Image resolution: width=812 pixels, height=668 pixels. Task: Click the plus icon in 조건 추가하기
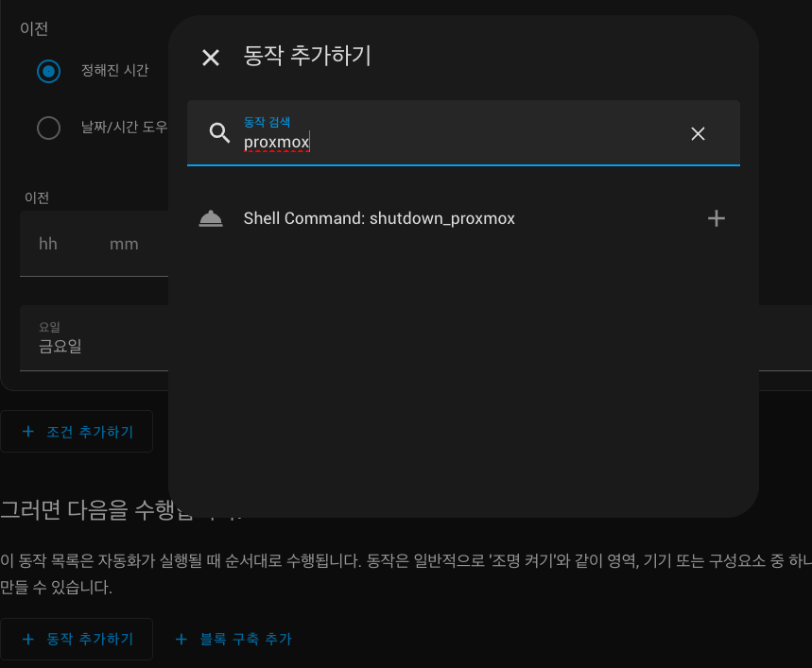pos(27,432)
